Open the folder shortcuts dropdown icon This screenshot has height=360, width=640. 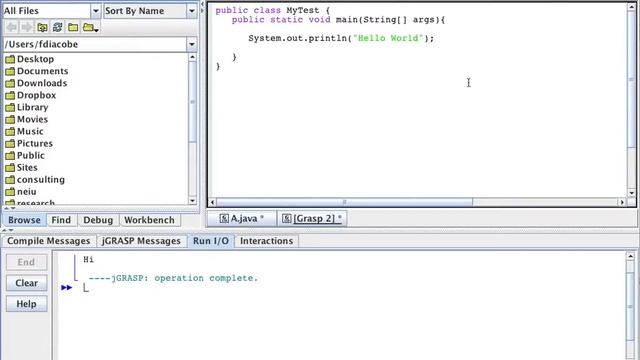pyautogui.click(x=90, y=27)
